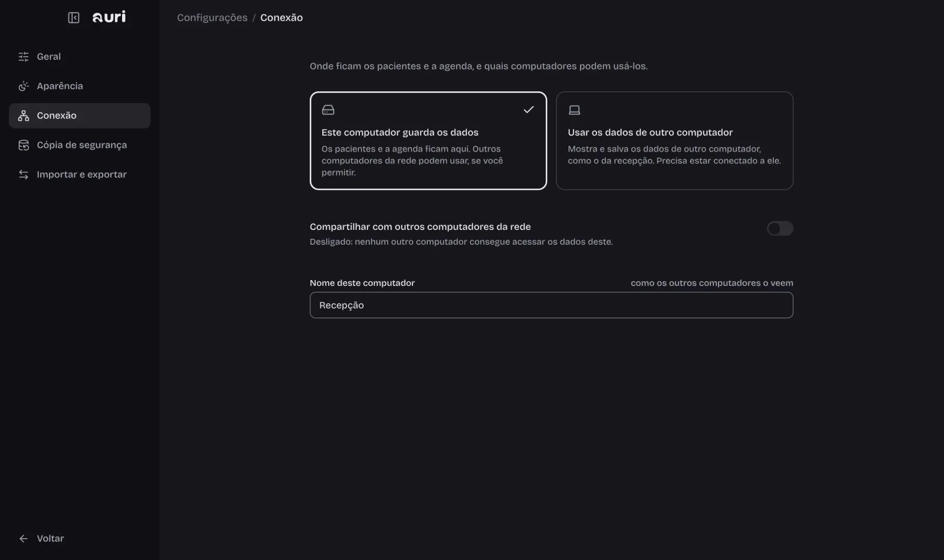The width and height of the screenshot is (944, 560).
Task: Collapse the sidebar with the panel icon
Action: 74,18
